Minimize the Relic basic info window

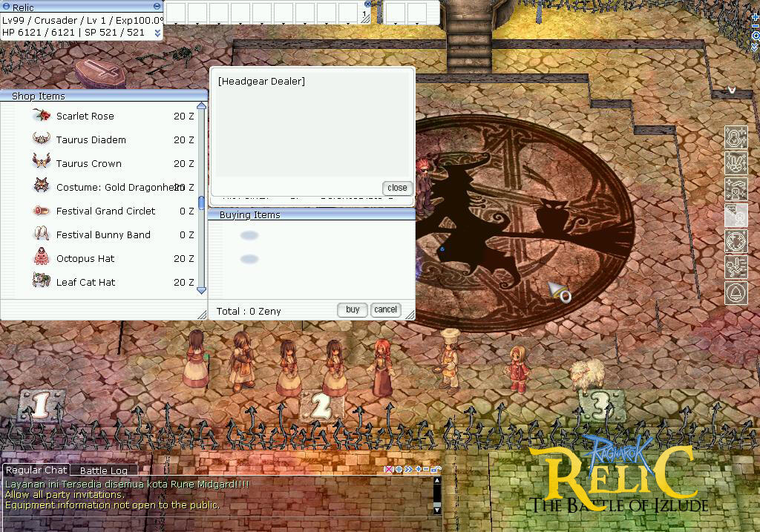pyautogui.click(x=157, y=6)
